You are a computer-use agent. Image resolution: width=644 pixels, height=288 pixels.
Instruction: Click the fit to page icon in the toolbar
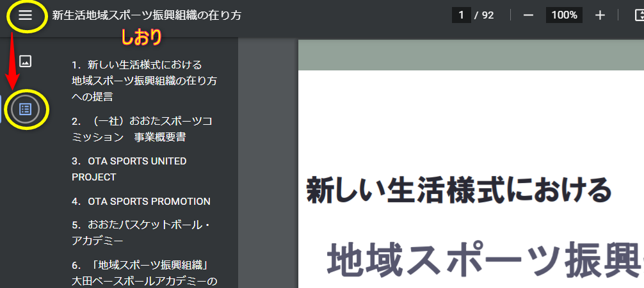638,15
